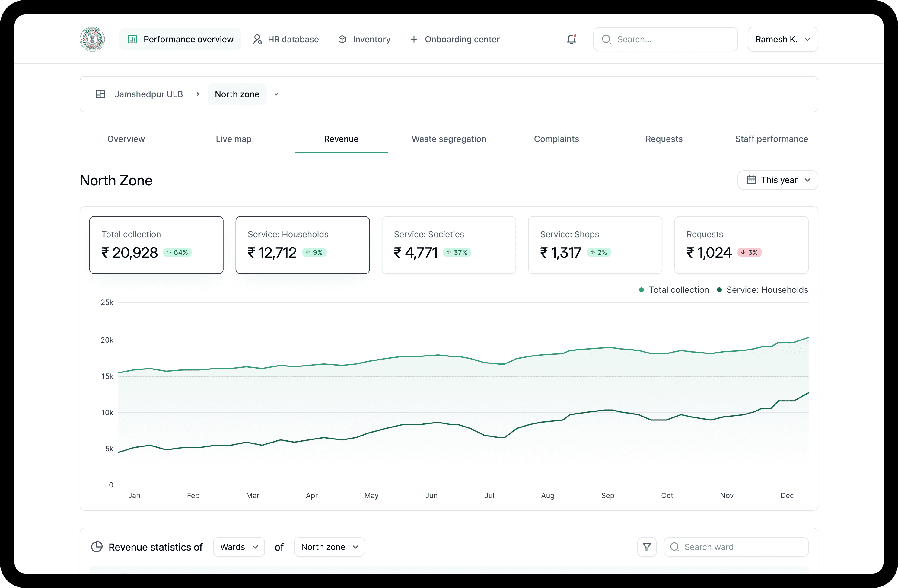Open the Ramesh K. user dropdown

[782, 39]
